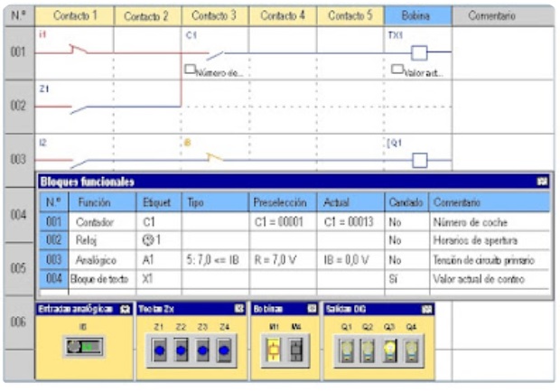This screenshot has width=560, height=392.
Task: Click the I1 contact in line 001
Action: [x=78, y=51]
